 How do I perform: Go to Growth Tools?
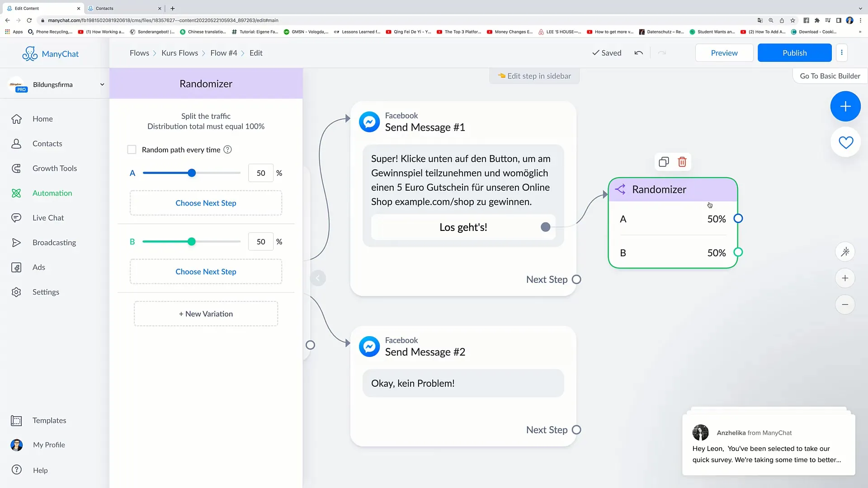[54, 169]
